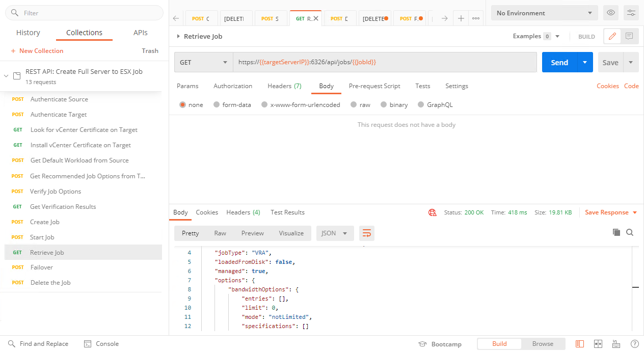The image size is (644, 352).
Task: Click the request URL input field
Action: tap(385, 62)
